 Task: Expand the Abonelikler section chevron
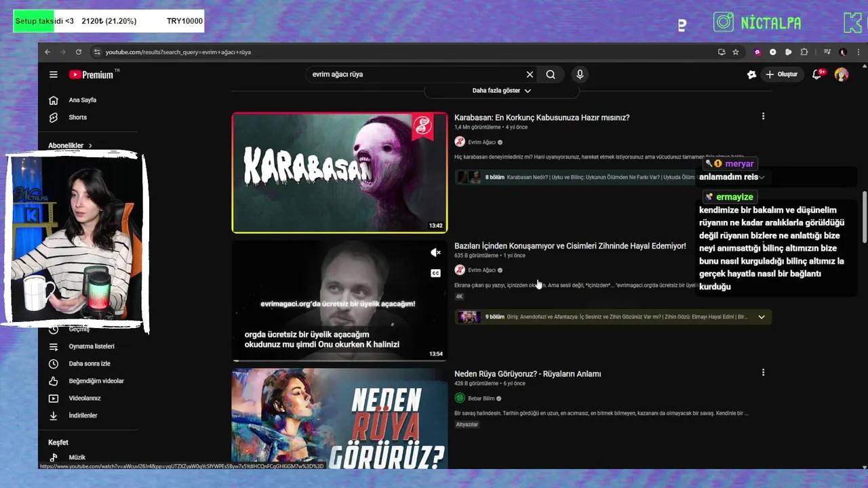[90, 146]
